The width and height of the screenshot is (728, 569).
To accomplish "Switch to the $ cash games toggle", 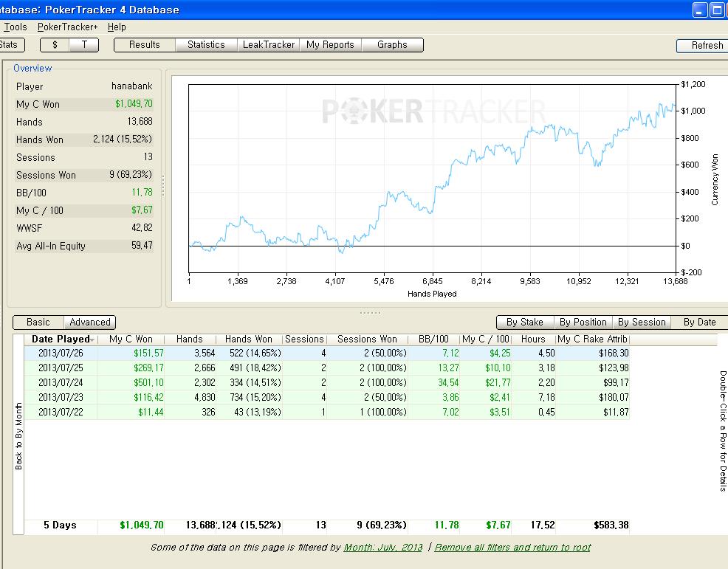I will click(55, 45).
